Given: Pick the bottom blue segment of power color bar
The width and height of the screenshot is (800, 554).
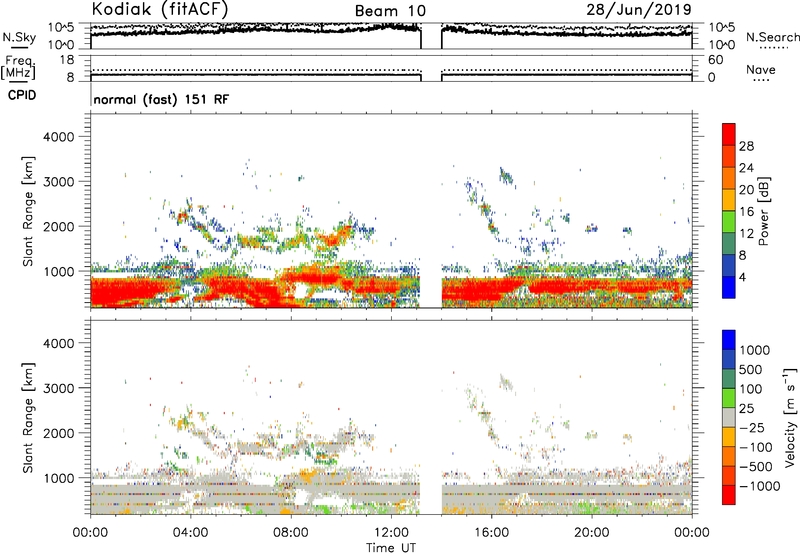Looking at the screenshot, I should pos(729,287).
